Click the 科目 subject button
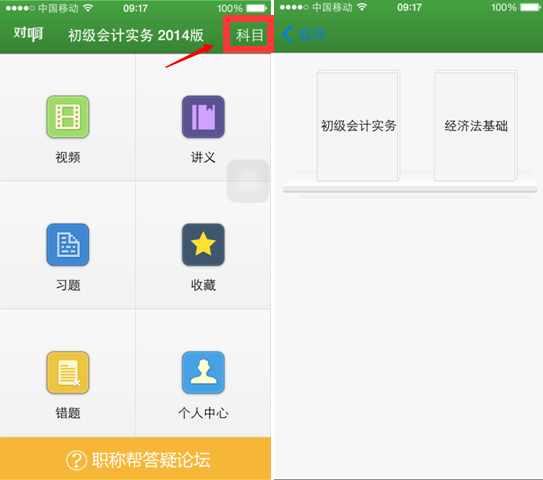 click(x=250, y=35)
